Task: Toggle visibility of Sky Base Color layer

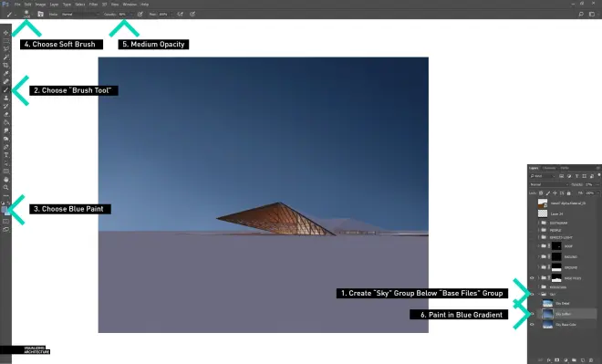Action: click(x=532, y=325)
